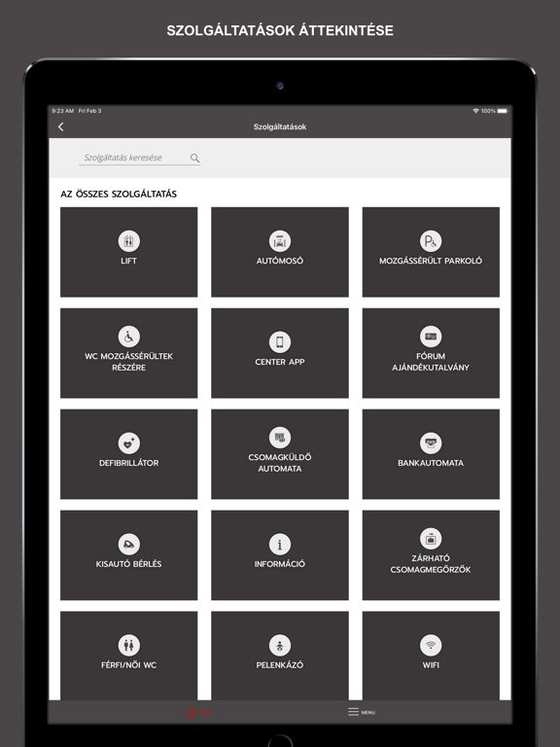560x747 pixels.
Task: Click the Szolgáltatások page title
Action: (280, 126)
